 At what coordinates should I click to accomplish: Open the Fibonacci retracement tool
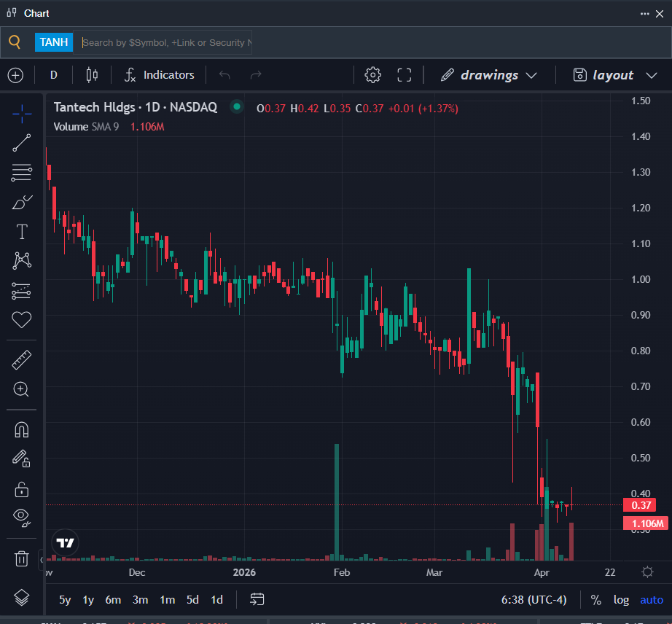coord(22,173)
